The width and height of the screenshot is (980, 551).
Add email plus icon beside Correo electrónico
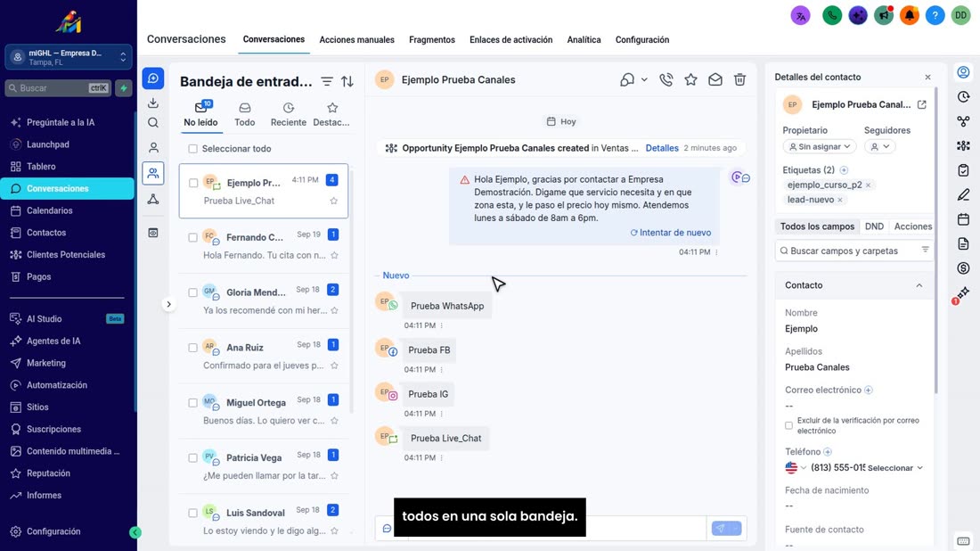click(x=868, y=391)
